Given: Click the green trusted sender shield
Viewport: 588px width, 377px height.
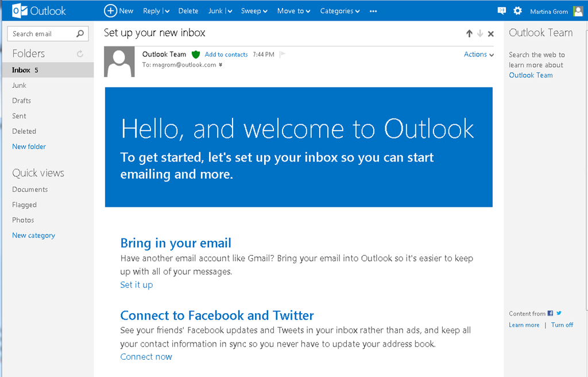Looking at the screenshot, I should [x=195, y=55].
